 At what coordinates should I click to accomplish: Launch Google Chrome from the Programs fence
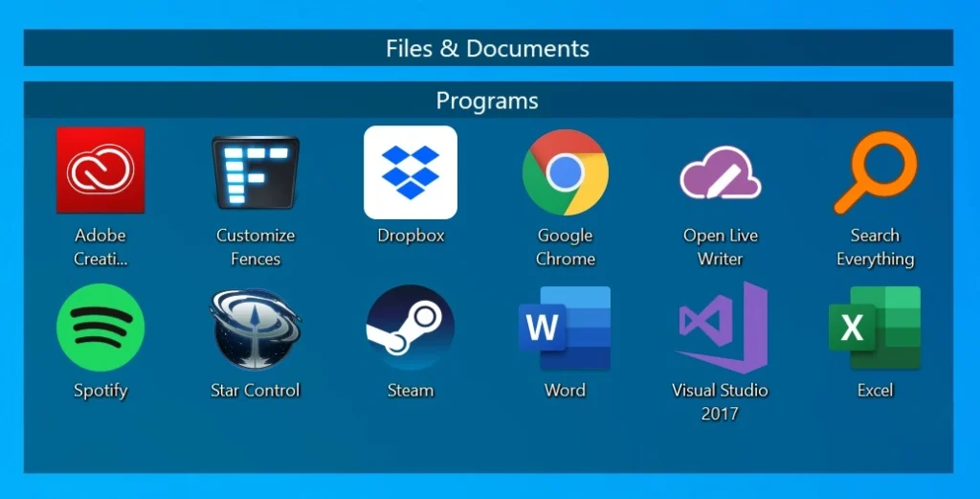click(566, 172)
